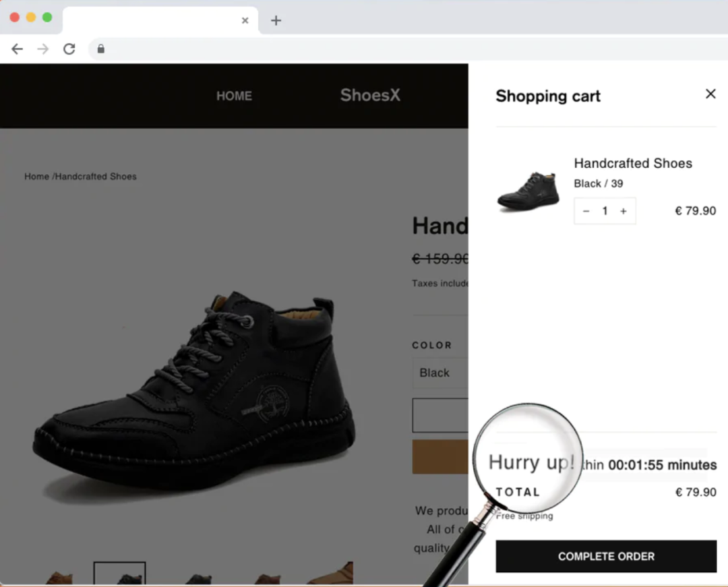Click the macOS yellow minimize button
The height and width of the screenshot is (587, 728).
[30, 17]
